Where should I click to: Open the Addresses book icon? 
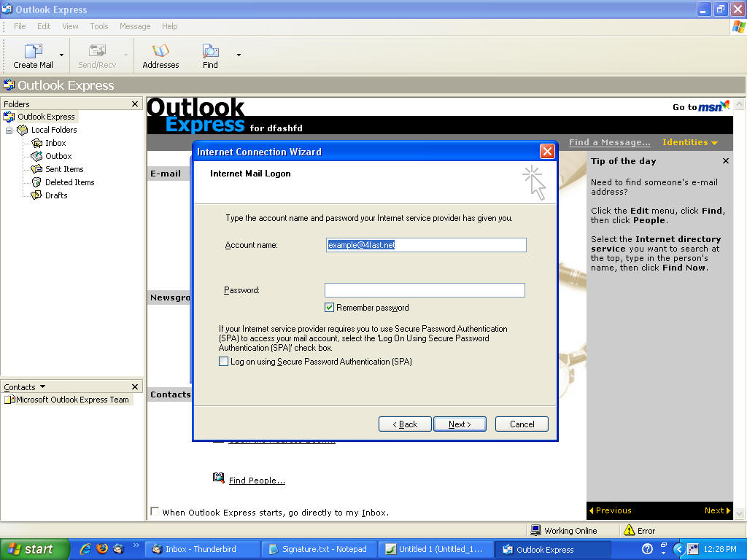coord(160,50)
